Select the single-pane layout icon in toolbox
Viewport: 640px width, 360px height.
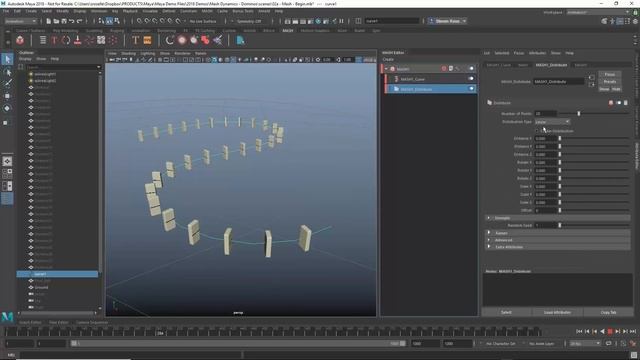coord(7,161)
